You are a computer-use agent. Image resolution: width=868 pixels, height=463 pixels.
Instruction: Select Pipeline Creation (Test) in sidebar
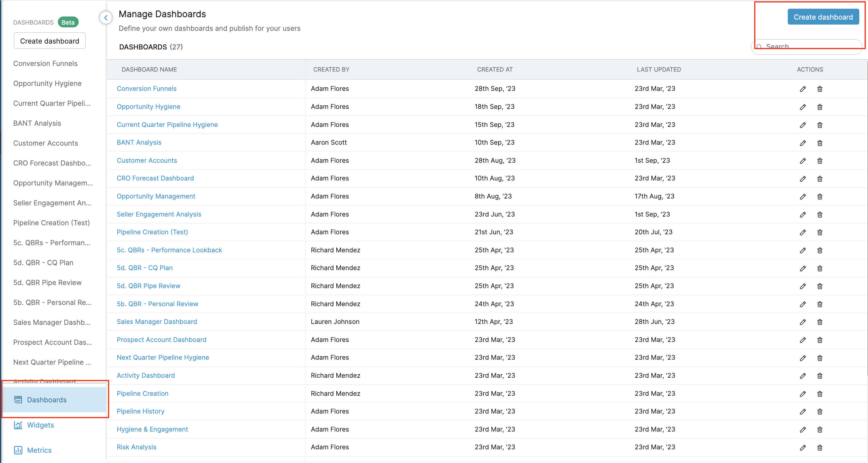[52, 223]
